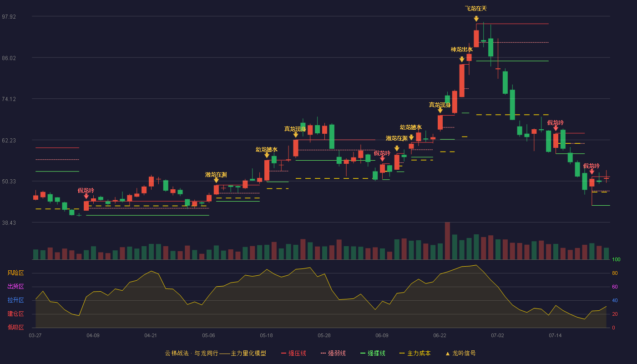
Task: Click the 风险区 zone label
Action: [15, 273]
